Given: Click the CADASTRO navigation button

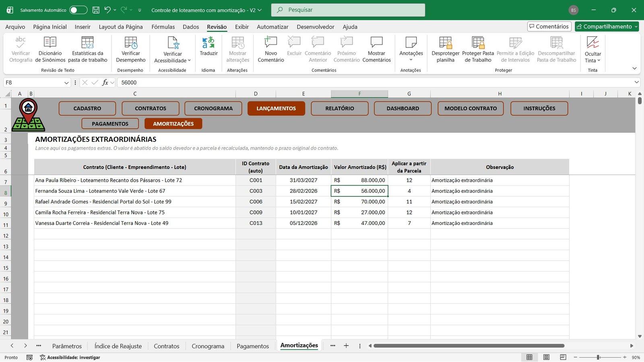Looking at the screenshot, I should [87, 108].
